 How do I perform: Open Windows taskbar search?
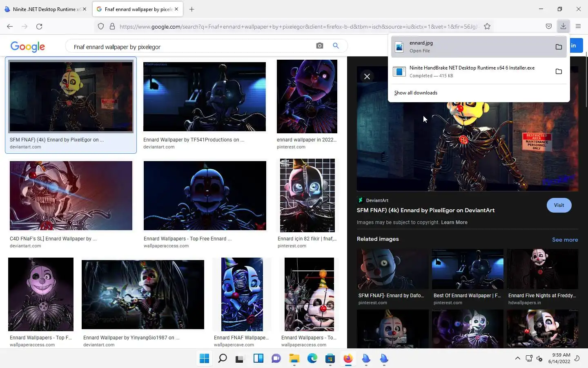[x=222, y=359]
